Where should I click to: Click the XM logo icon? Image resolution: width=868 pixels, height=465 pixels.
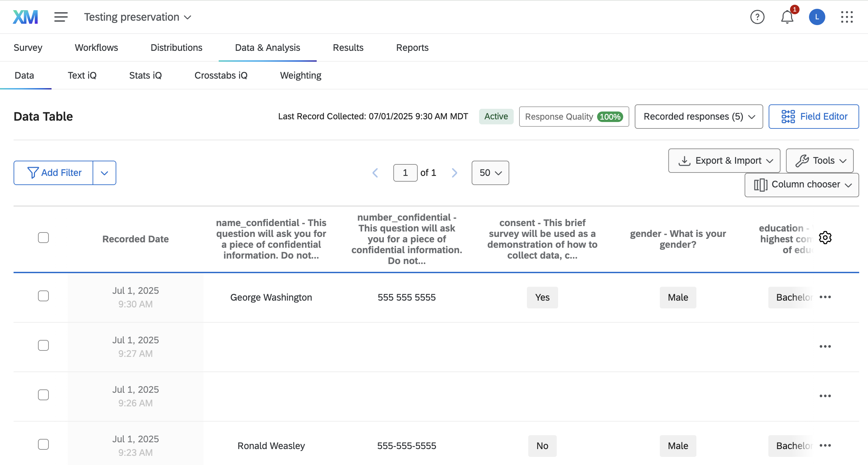pos(25,17)
